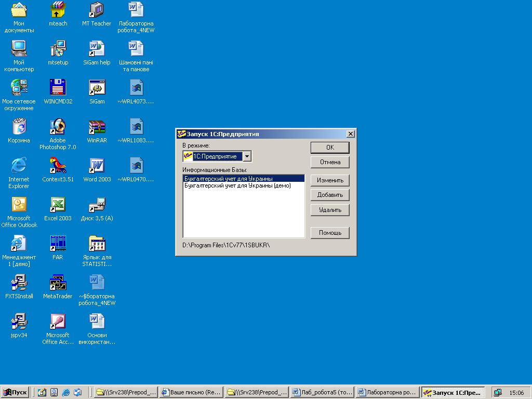Click the Добавить button
Image resolution: width=532 pixels, height=399 pixels.
330,195
